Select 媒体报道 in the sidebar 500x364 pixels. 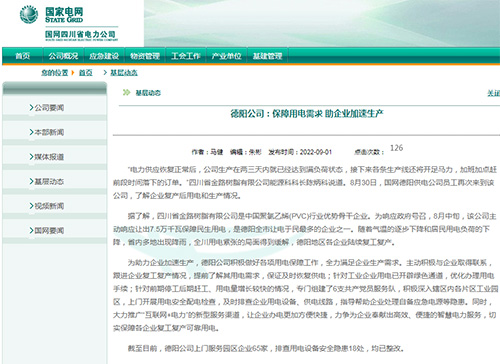click(x=49, y=157)
